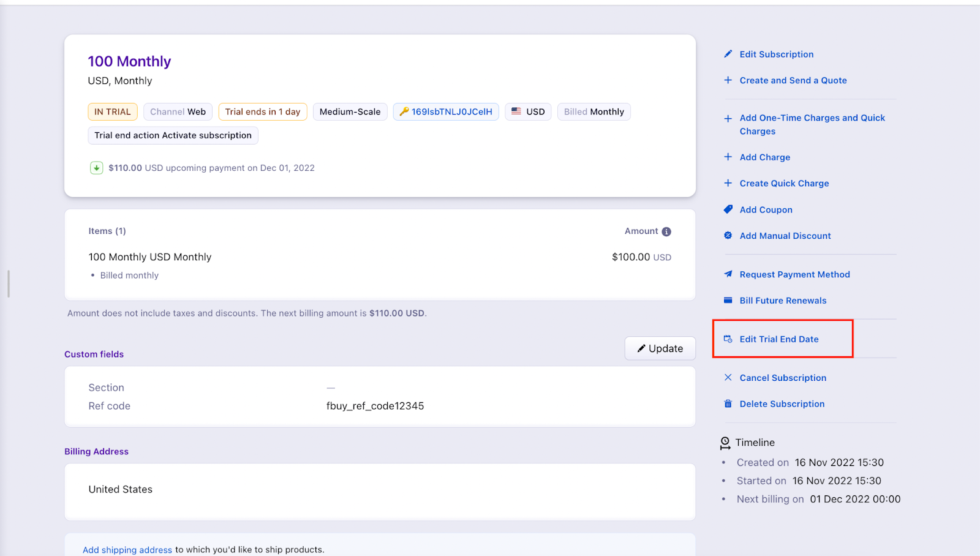
Task: Click the green upcoming payment arrow icon
Action: [96, 168]
